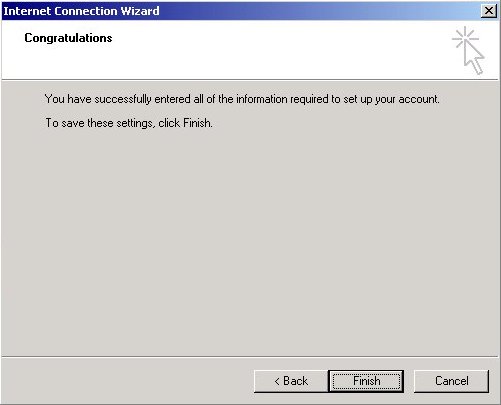The image size is (501, 405).
Task: Select the Internet Connection Wizard title bar
Action: (x=240, y=11)
